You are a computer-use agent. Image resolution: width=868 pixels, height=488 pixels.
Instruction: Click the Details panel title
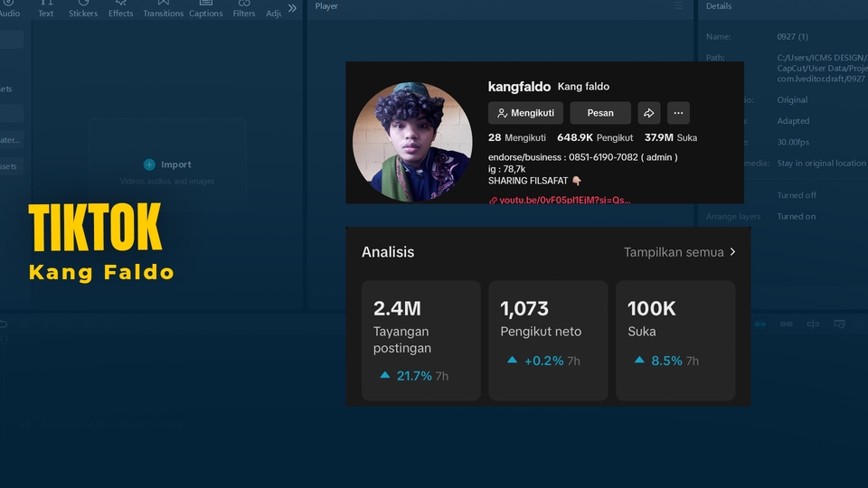coord(719,6)
